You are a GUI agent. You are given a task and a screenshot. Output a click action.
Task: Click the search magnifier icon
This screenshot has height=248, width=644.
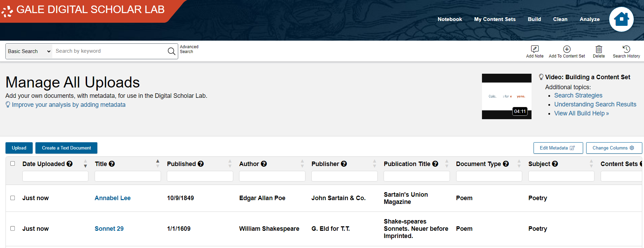click(171, 51)
